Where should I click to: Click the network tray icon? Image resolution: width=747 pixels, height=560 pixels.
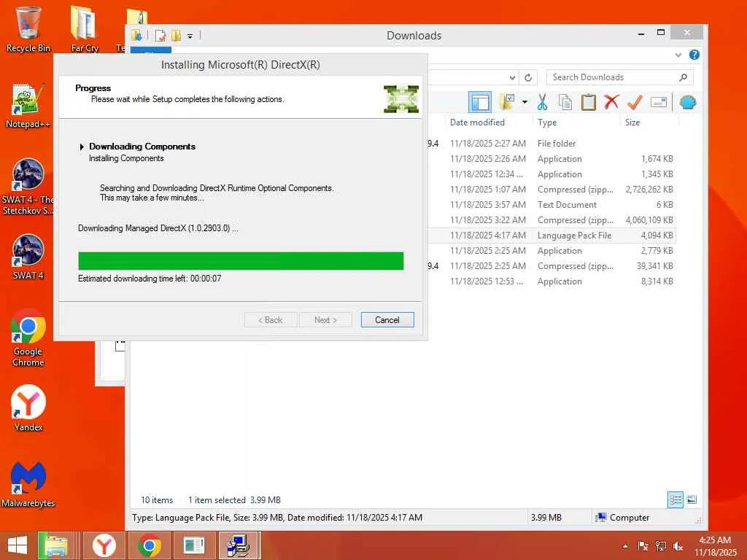point(661,546)
